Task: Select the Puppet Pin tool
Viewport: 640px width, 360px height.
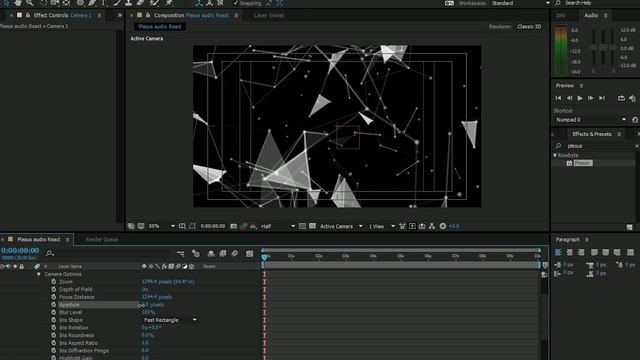Action: pos(169,3)
